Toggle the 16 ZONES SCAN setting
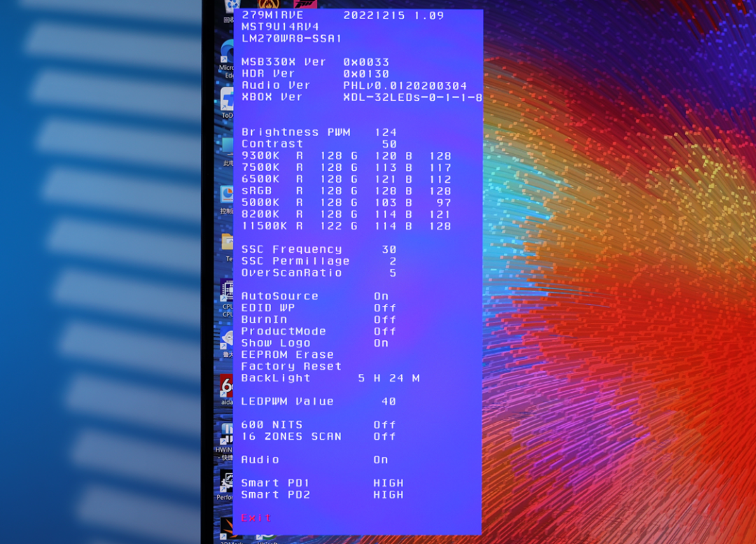The width and height of the screenshot is (756, 544). coord(318,436)
